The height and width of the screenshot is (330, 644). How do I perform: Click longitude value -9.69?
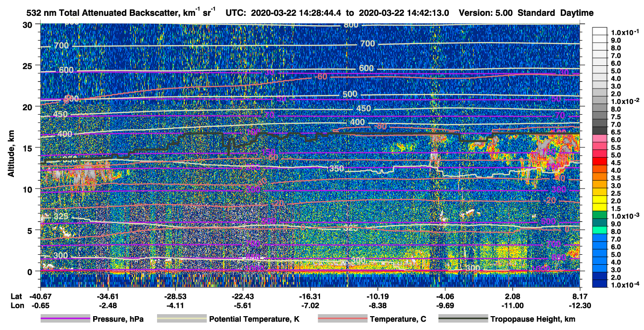pos(445,306)
